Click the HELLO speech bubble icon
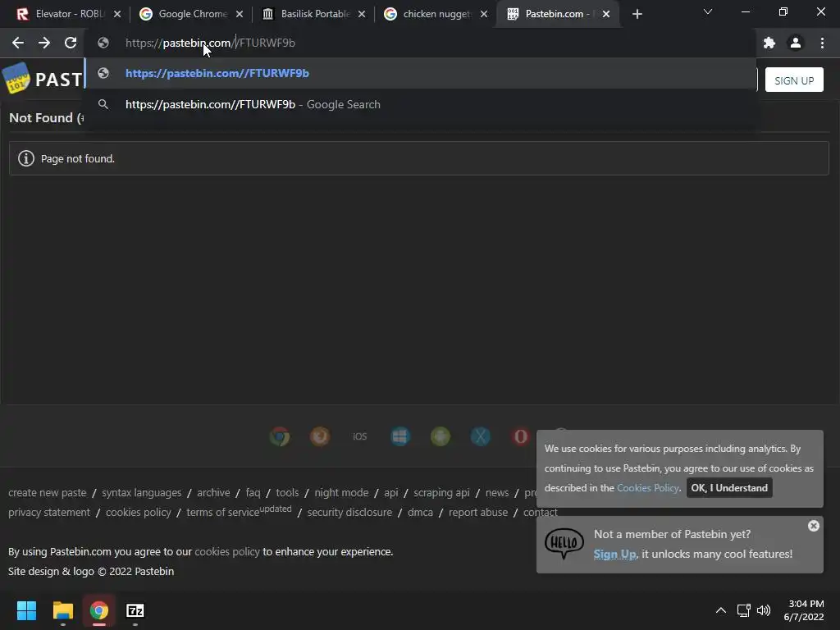840x630 pixels. (x=564, y=543)
